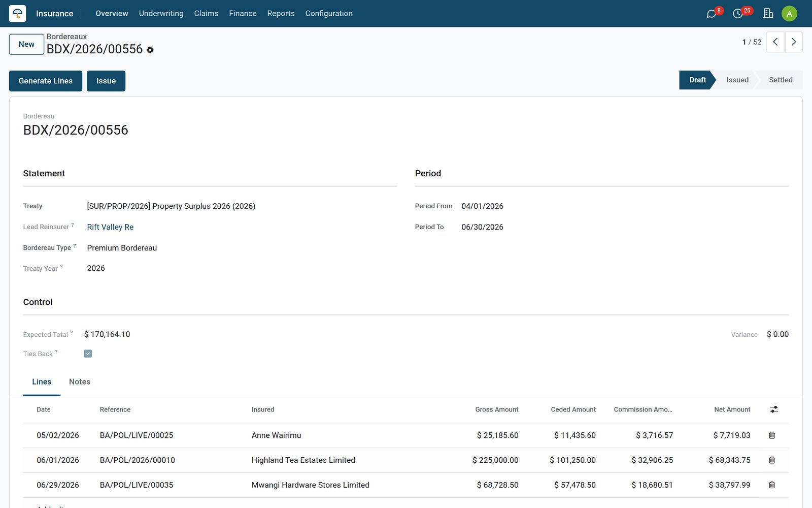Click the Generate Lines button
Image resolution: width=812 pixels, height=508 pixels.
(x=46, y=81)
